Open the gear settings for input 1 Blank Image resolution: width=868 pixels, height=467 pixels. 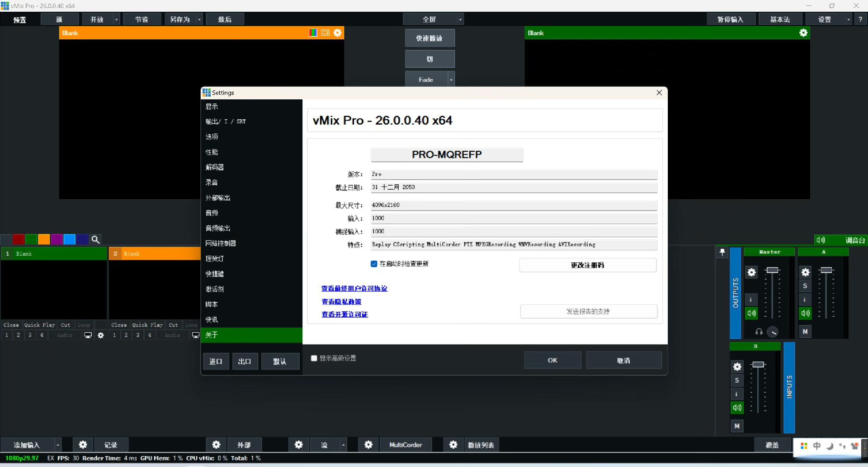pos(101,335)
